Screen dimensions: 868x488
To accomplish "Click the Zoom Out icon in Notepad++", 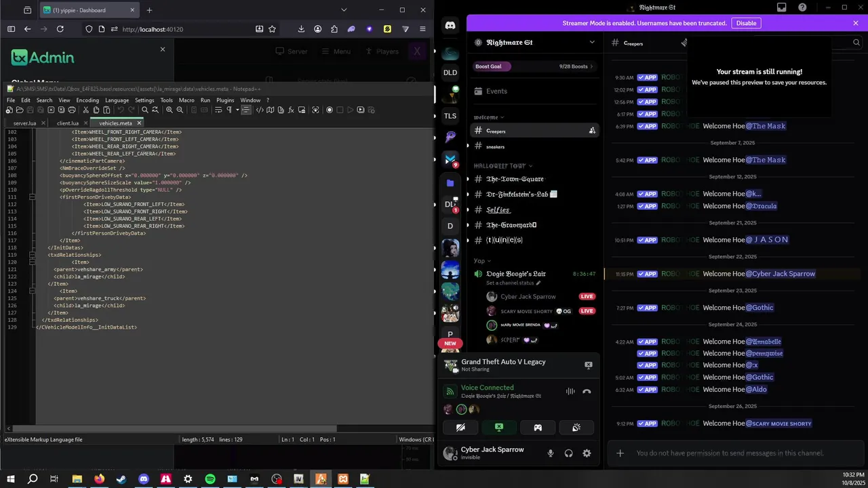I will [x=180, y=110].
